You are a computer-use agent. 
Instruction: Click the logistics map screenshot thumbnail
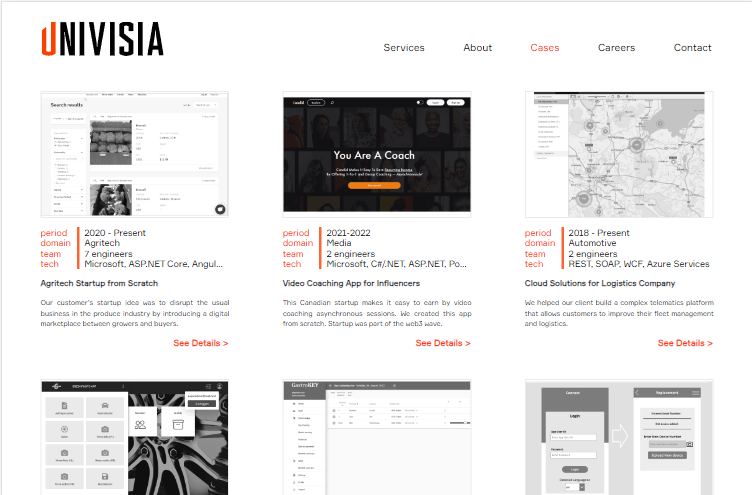[618, 154]
